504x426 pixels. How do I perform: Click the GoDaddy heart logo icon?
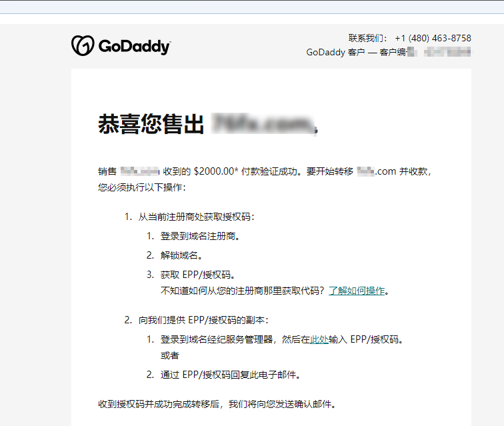[83, 45]
